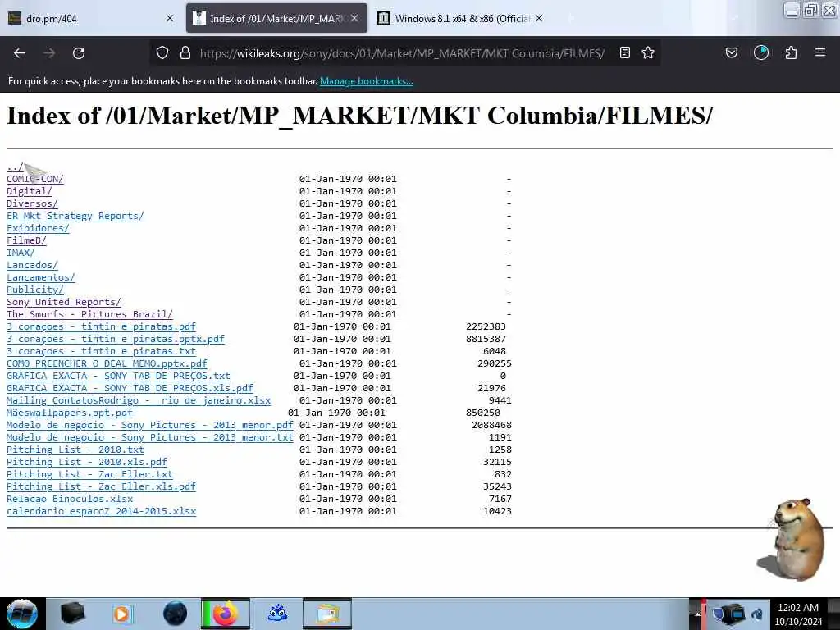Open Manage bookmarks link
This screenshot has width=840, height=630.
[x=367, y=81]
